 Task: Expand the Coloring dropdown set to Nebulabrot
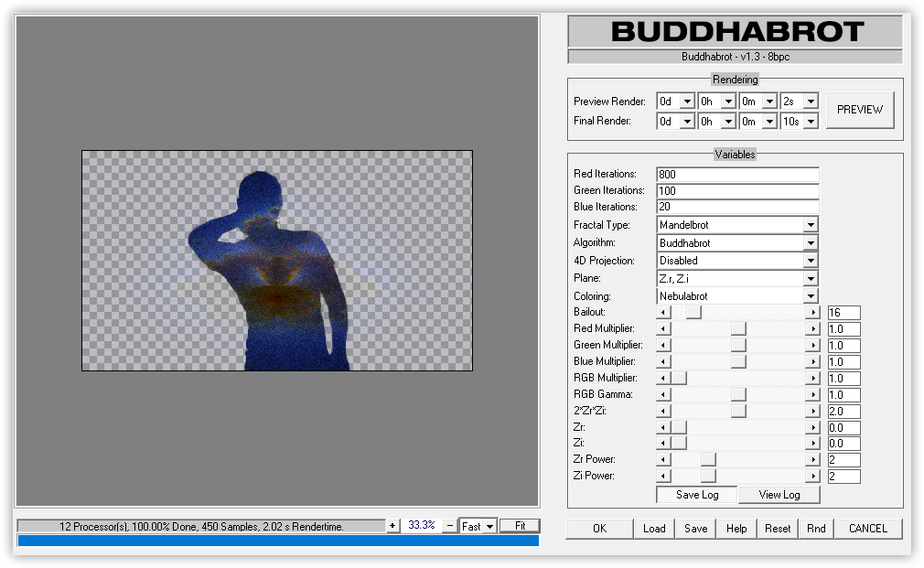811,295
